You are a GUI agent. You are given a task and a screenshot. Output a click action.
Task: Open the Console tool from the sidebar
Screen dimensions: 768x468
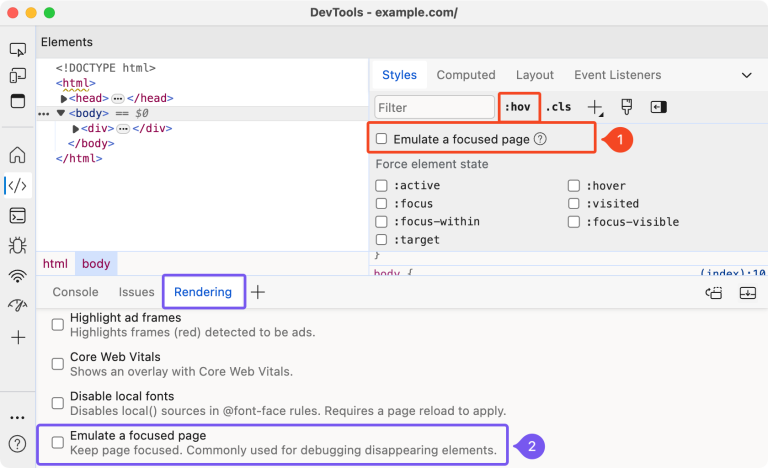[x=17, y=215]
